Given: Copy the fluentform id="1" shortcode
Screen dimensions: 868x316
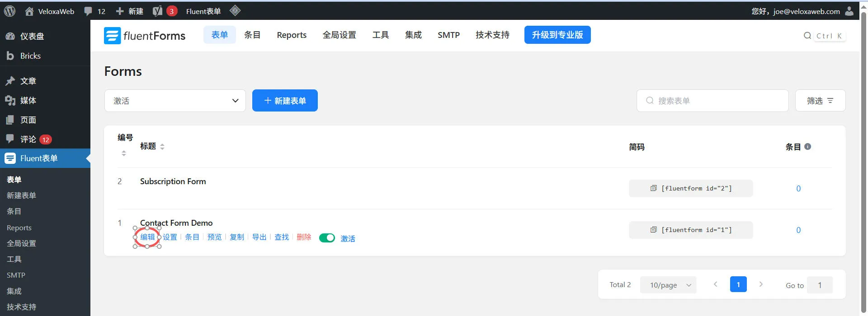Looking at the screenshot, I should pyautogui.click(x=690, y=230).
